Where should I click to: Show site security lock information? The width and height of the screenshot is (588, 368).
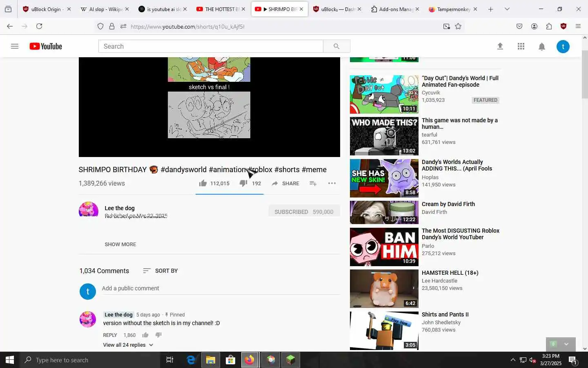pos(112,26)
